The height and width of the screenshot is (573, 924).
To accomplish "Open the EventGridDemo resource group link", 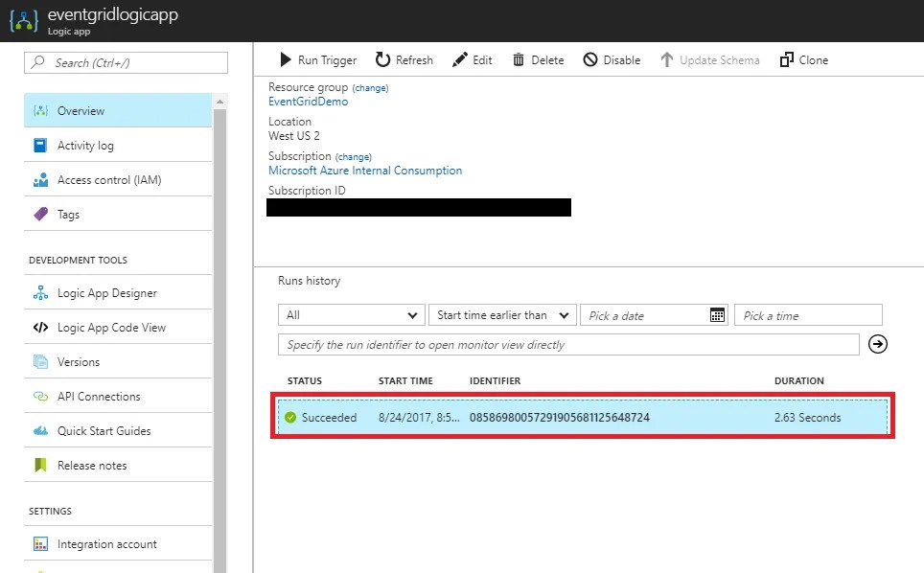I will (309, 102).
